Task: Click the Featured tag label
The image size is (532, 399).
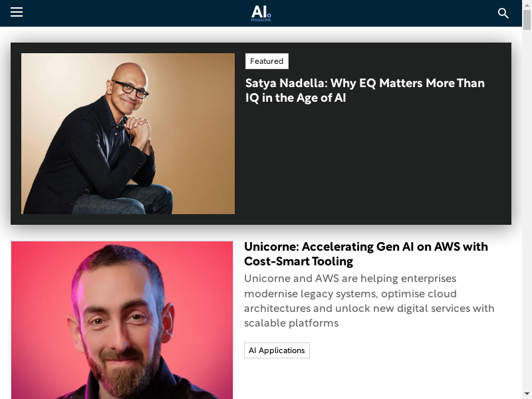Action: coord(267,61)
